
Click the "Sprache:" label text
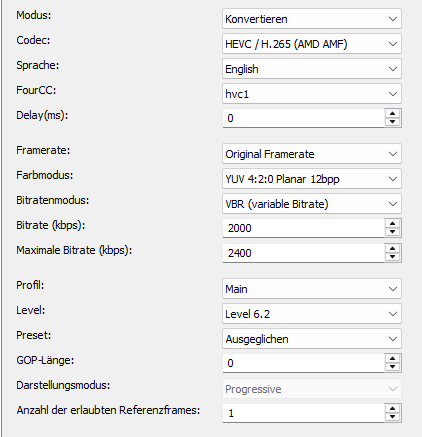click(x=38, y=65)
